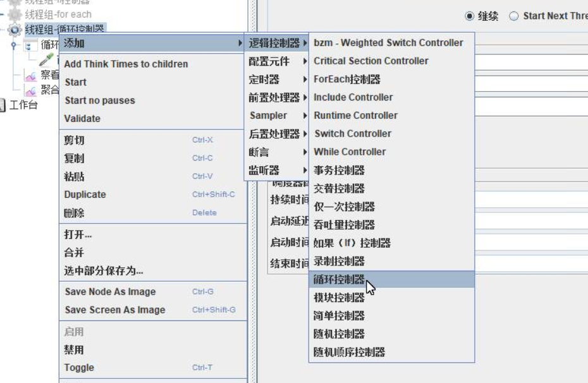Pick 如果 (If) 控制器 from the submenu
Viewport: 588px width, 383px height.
coord(352,243)
